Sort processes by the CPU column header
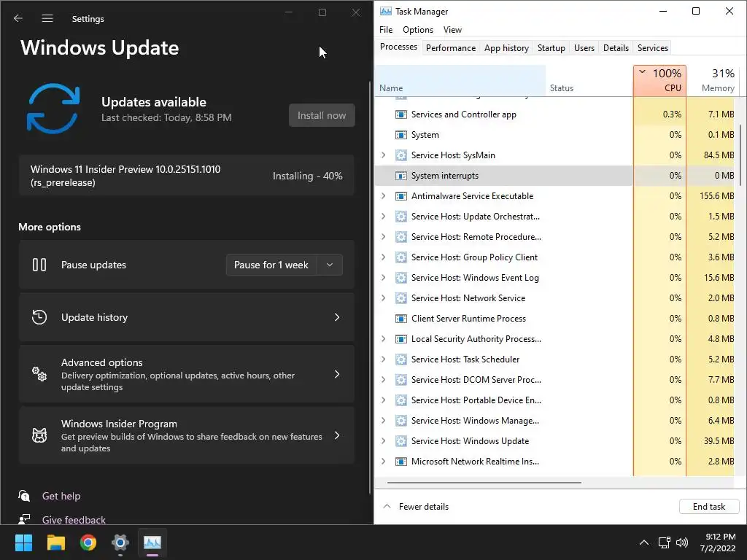 [659, 80]
